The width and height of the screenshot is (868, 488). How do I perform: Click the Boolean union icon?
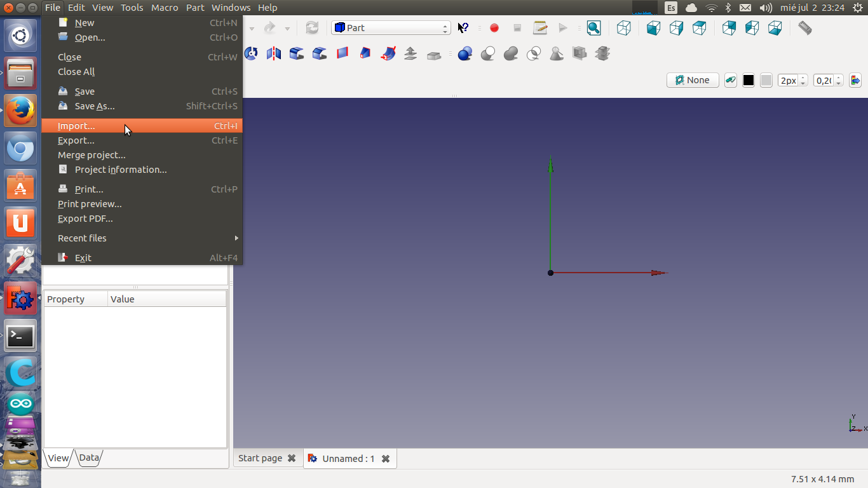(511, 53)
